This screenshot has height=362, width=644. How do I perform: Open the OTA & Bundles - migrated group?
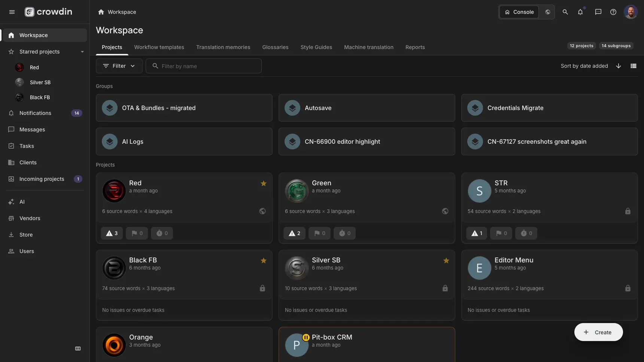pos(184,108)
